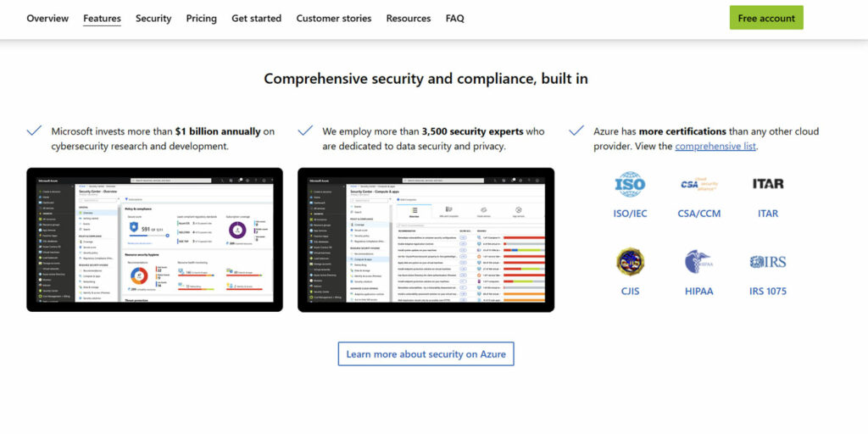Viewport: 868px width, 434px height.
Task: Click Learn more about security on Azure
Action: click(426, 353)
